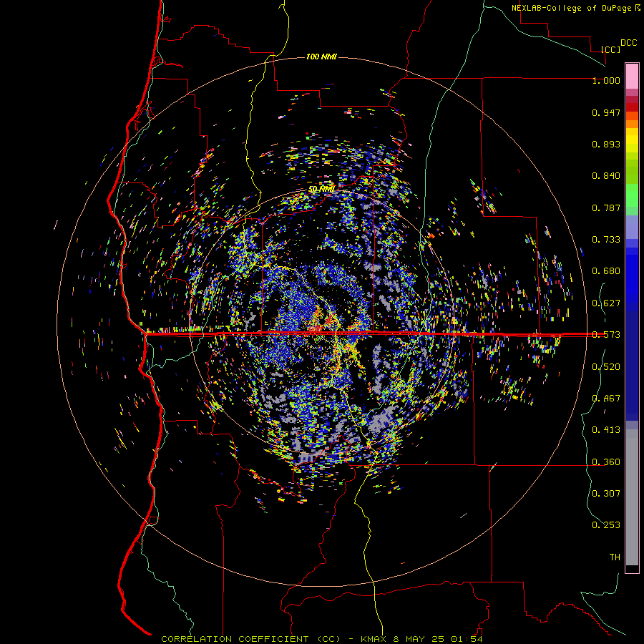This screenshot has width=644, height=644.
Task: Click the [CC] unit label
Action: coord(610,49)
